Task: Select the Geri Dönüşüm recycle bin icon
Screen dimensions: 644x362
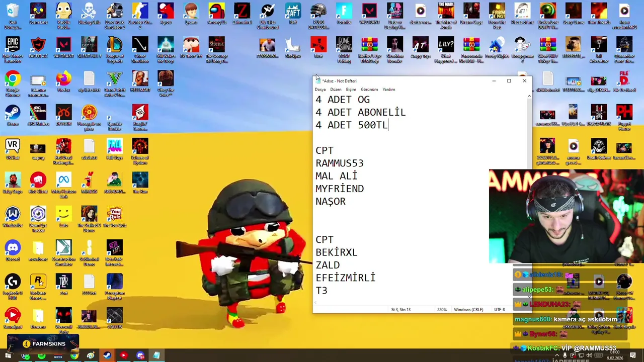Action: tap(13, 16)
